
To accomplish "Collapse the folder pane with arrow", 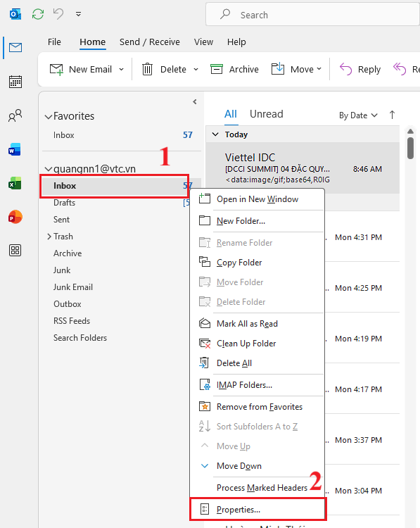I will (194, 101).
